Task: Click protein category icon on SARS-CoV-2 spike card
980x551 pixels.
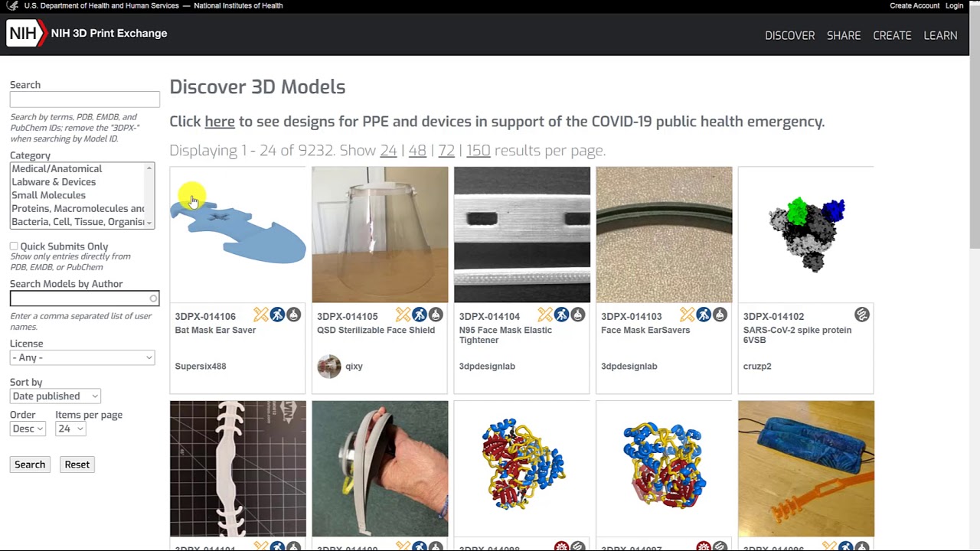Action: coord(862,315)
